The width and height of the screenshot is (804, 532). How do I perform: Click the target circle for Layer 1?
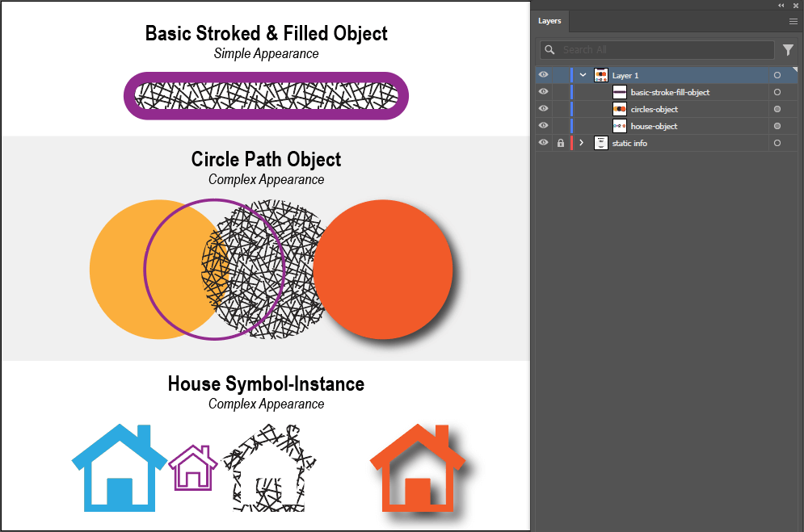(777, 75)
